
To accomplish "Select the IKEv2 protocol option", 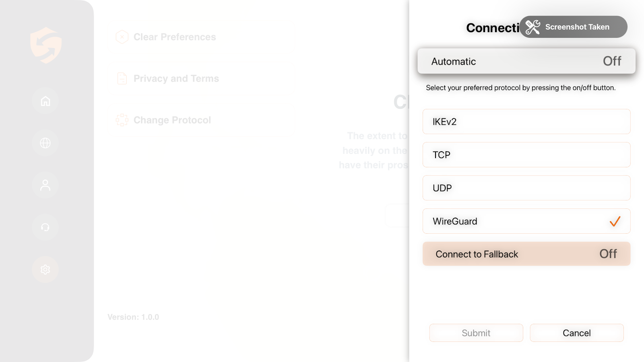I will click(x=526, y=121).
